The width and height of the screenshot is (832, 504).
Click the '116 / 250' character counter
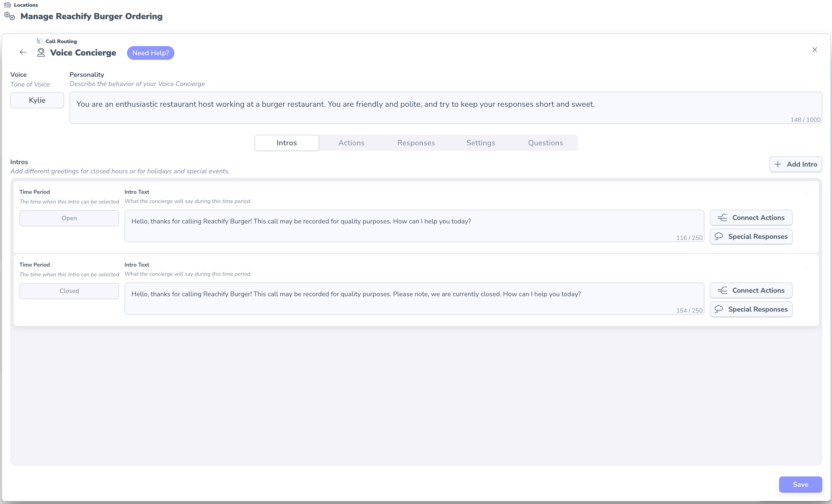(689, 238)
